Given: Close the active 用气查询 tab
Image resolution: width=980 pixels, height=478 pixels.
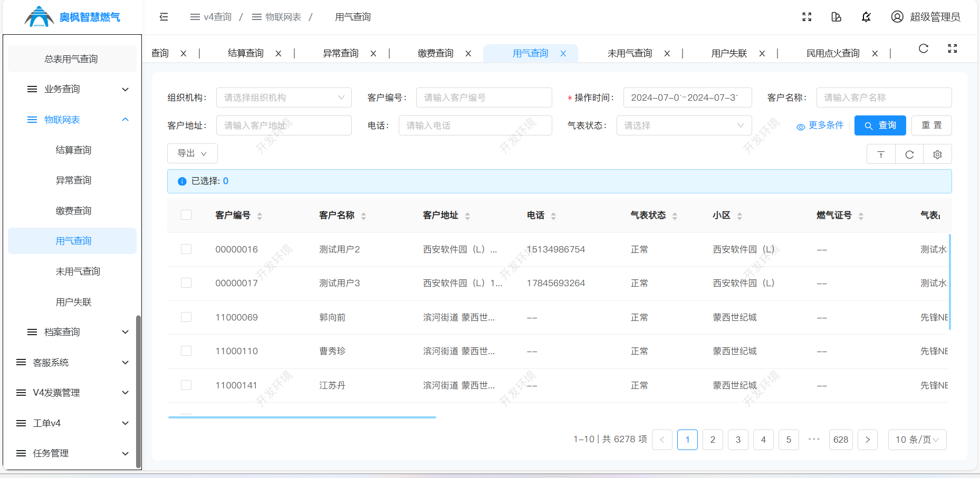Looking at the screenshot, I should click(563, 53).
